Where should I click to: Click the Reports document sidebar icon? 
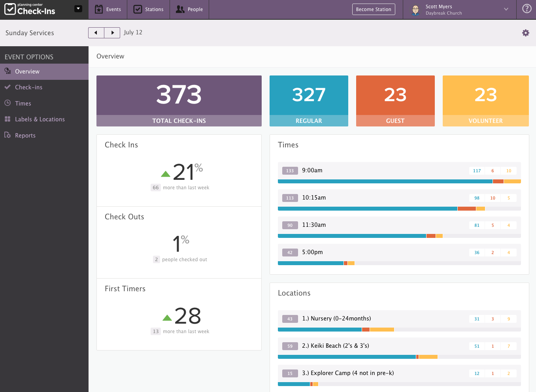(8, 135)
